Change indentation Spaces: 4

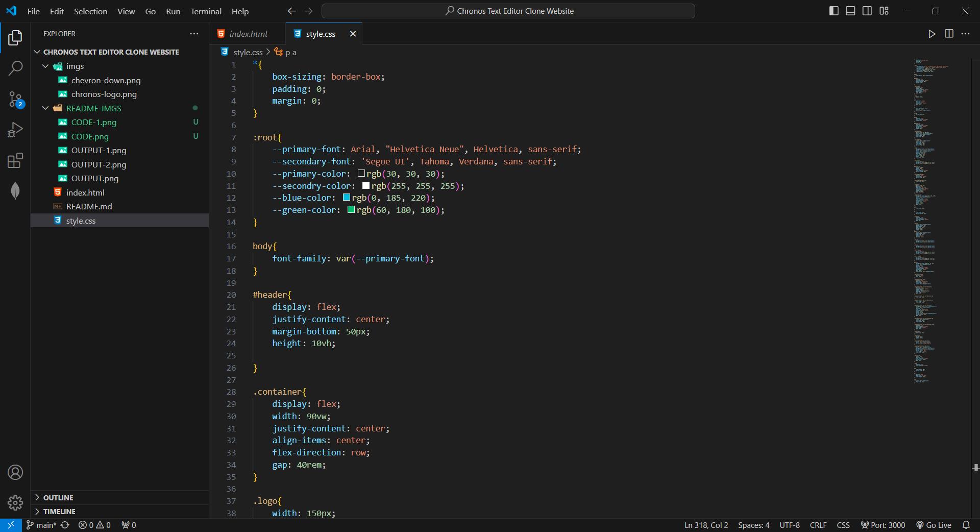[x=753, y=525]
